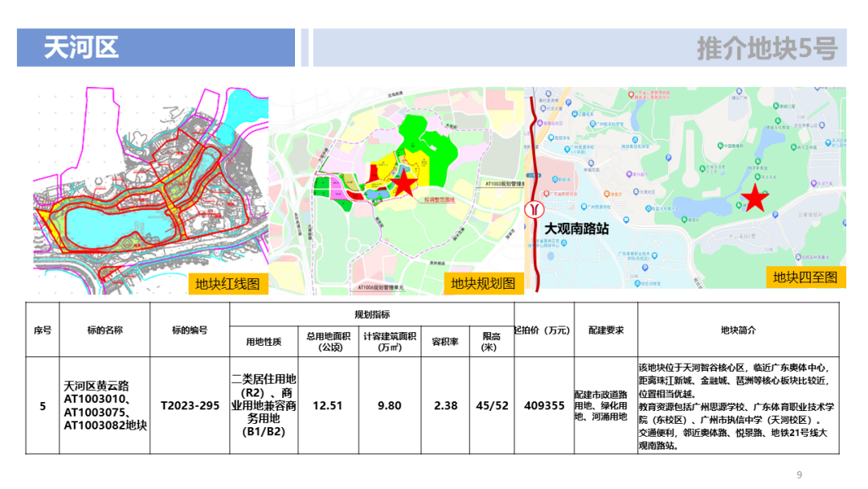
Task: Click the 大观南路站 station label
Action: (576, 228)
